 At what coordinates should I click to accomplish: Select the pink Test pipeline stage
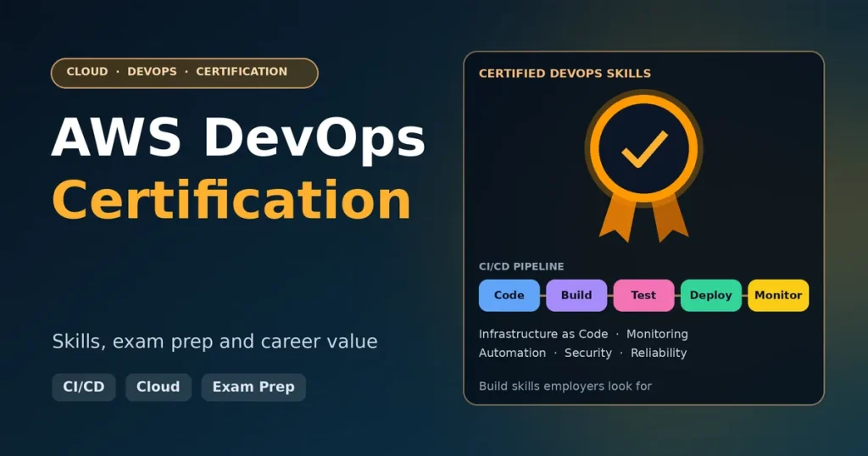point(644,296)
